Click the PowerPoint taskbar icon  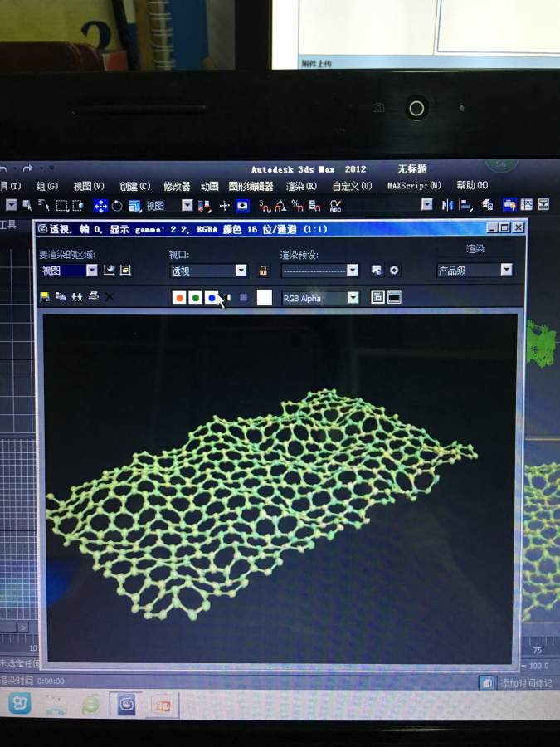coord(163,705)
